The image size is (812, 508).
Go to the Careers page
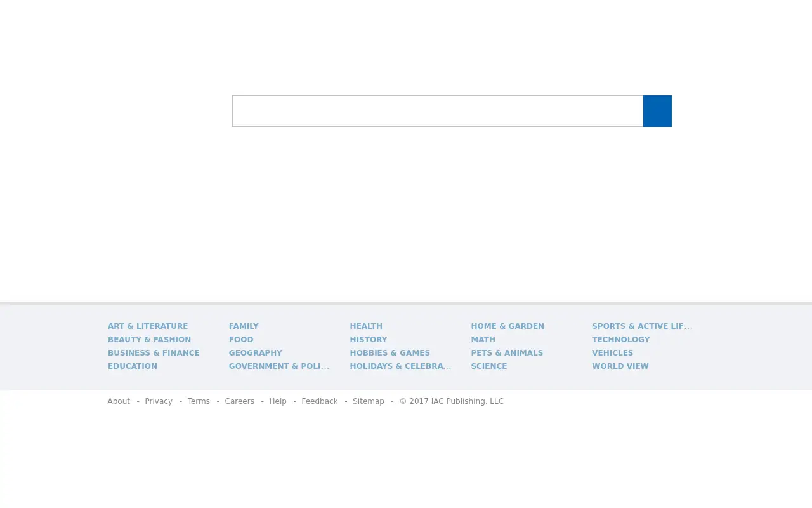(x=240, y=401)
